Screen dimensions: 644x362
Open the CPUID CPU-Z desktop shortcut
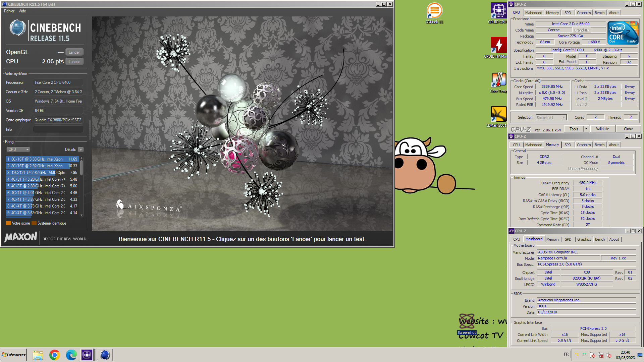[498, 13]
